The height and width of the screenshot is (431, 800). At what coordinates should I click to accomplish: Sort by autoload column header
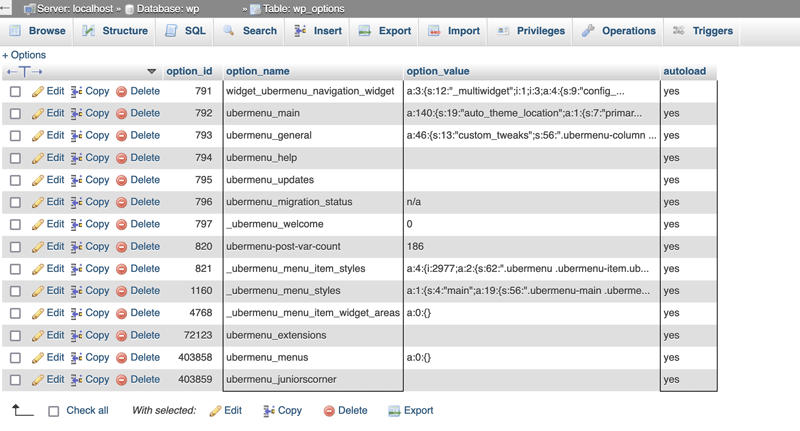(x=685, y=71)
